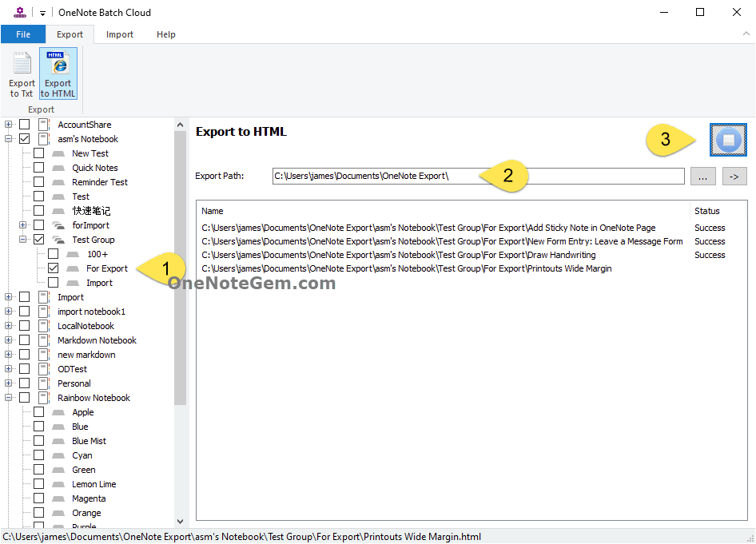Click the Test Group section group icon
This screenshot has height=544, width=756.
tap(58, 240)
